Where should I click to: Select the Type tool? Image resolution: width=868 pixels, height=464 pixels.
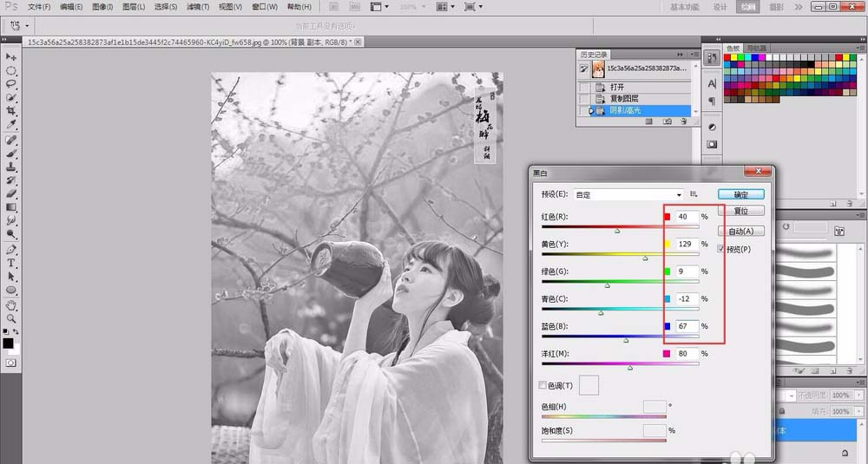point(12,263)
